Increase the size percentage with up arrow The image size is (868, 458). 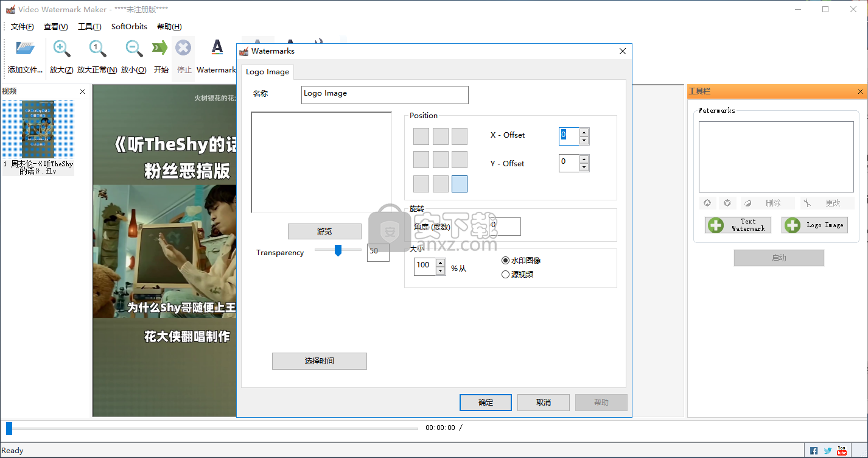tap(440, 263)
